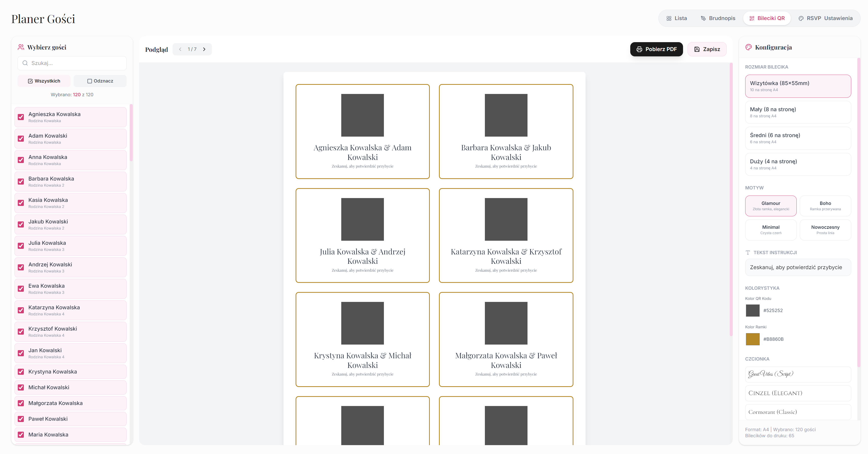Select Cinzel (Elegant) font option
Screen dimensions: 868x454
point(797,393)
